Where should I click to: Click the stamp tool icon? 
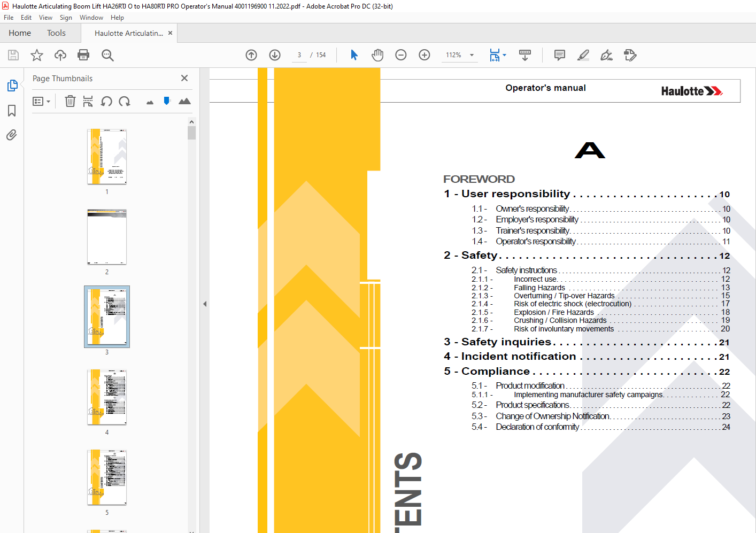click(x=630, y=55)
